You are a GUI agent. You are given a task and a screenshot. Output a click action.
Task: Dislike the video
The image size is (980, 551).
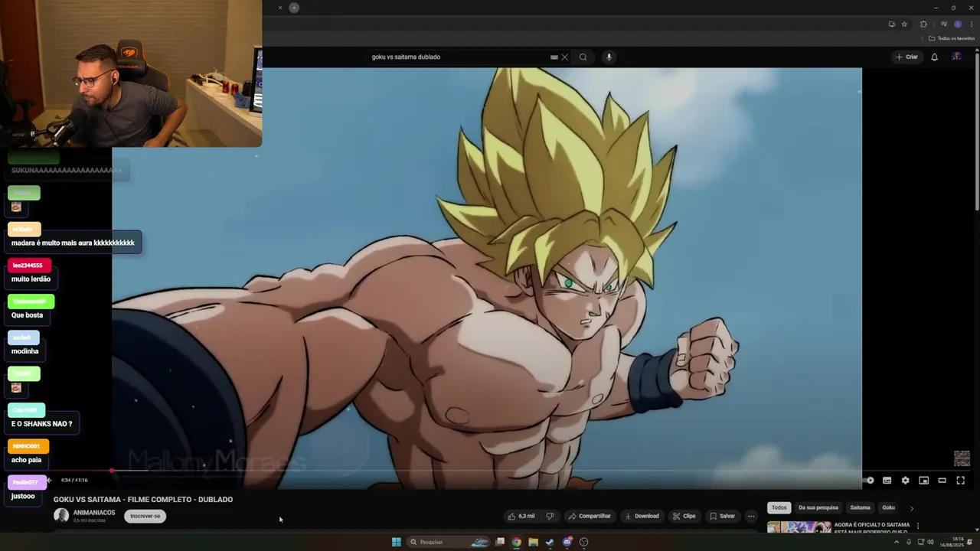click(x=550, y=517)
